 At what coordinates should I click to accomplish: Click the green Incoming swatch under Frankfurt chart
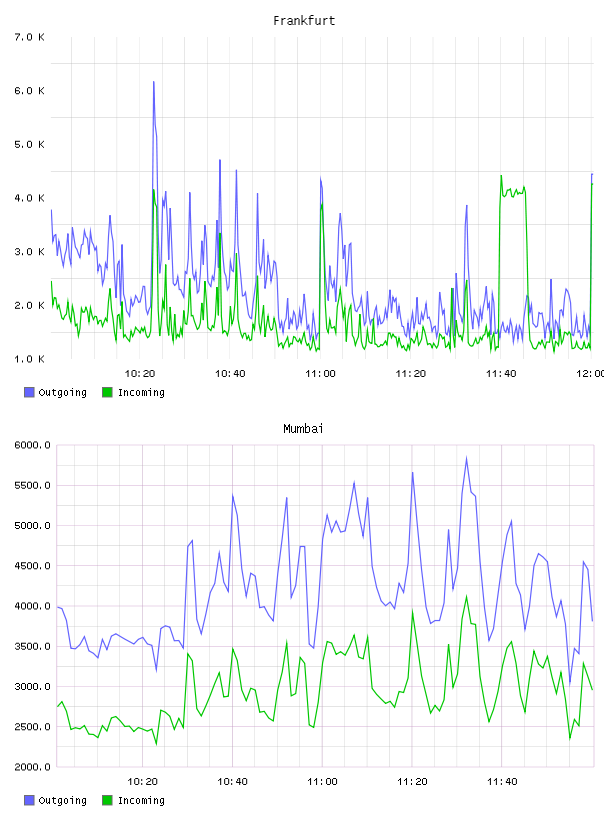click(x=107, y=392)
